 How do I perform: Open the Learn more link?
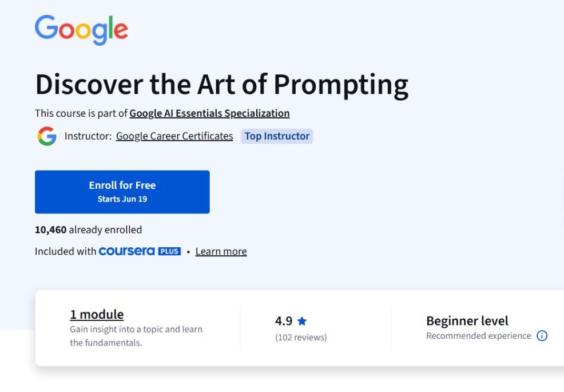[221, 251]
